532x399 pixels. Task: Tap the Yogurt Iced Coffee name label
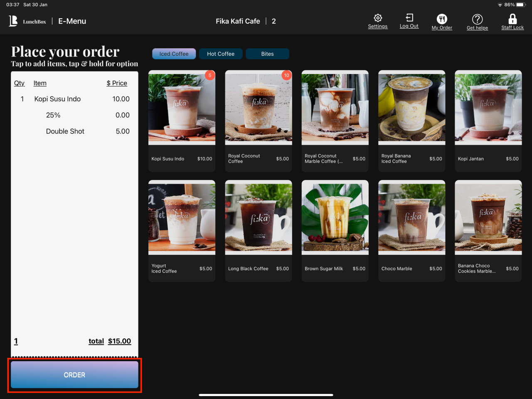coord(164,268)
